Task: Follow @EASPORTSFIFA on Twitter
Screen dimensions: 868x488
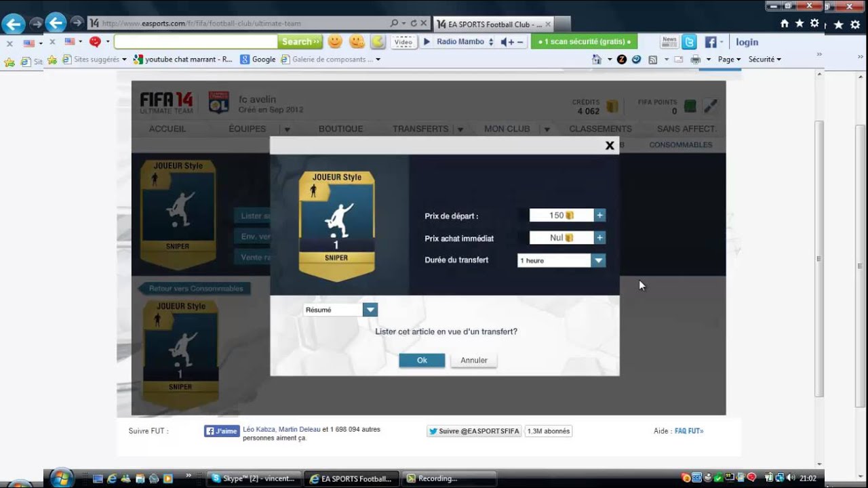Action: (474, 431)
